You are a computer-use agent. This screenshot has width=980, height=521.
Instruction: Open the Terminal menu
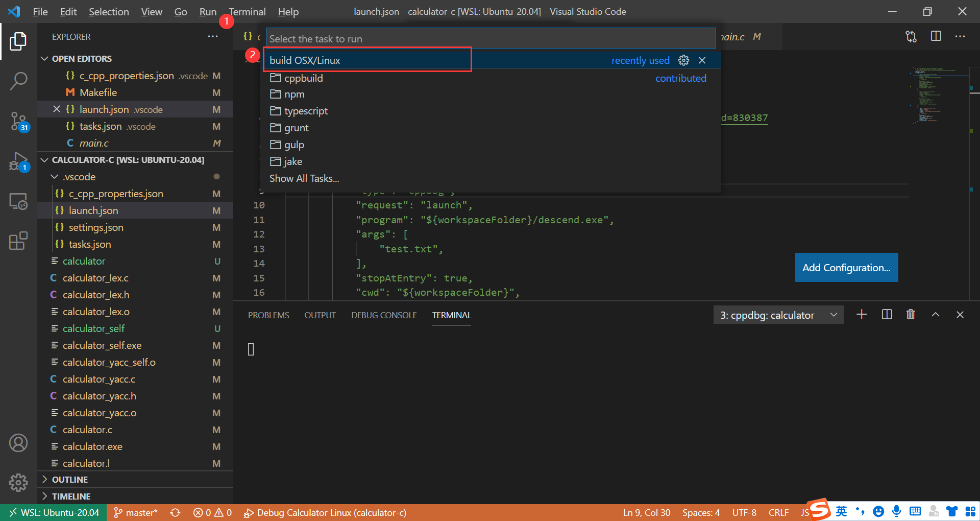coord(247,11)
